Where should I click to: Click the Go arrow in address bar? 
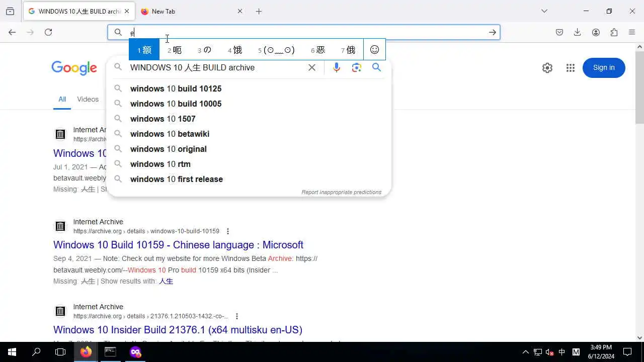492,32
